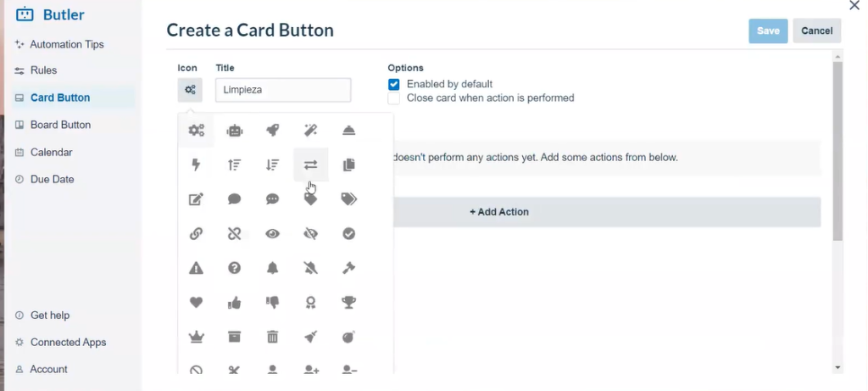Choose the trash can icon

[x=273, y=337]
